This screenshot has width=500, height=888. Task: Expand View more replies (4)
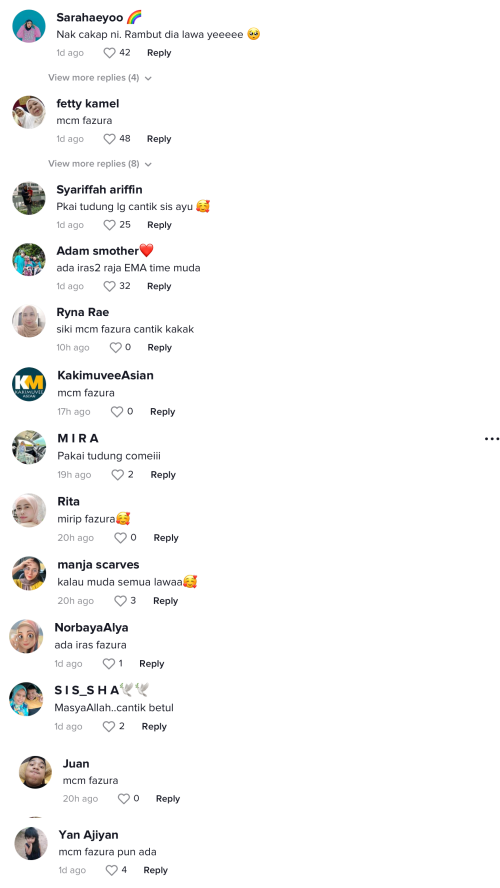tap(100, 78)
